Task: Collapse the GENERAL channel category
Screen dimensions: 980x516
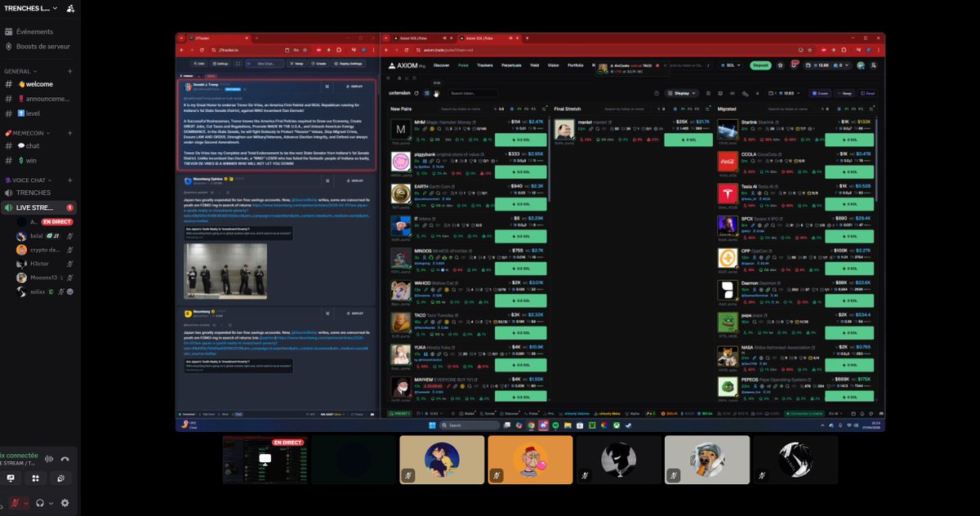Action: pyautogui.click(x=20, y=71)
